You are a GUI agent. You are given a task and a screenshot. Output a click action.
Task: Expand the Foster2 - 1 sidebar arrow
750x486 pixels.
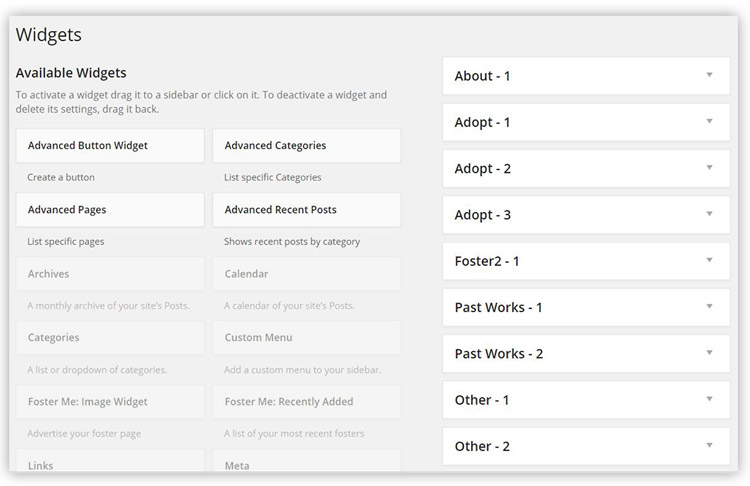pyautogui.click(x=709, y=260)
